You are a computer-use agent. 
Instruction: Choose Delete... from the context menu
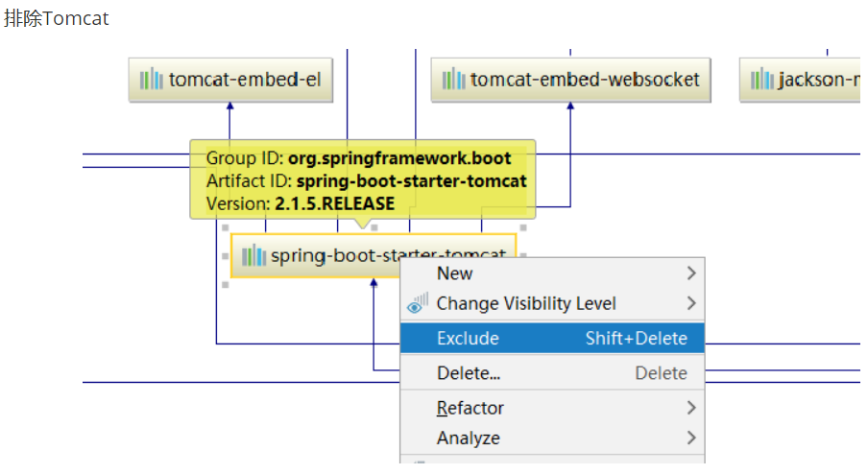coord(552,373)
